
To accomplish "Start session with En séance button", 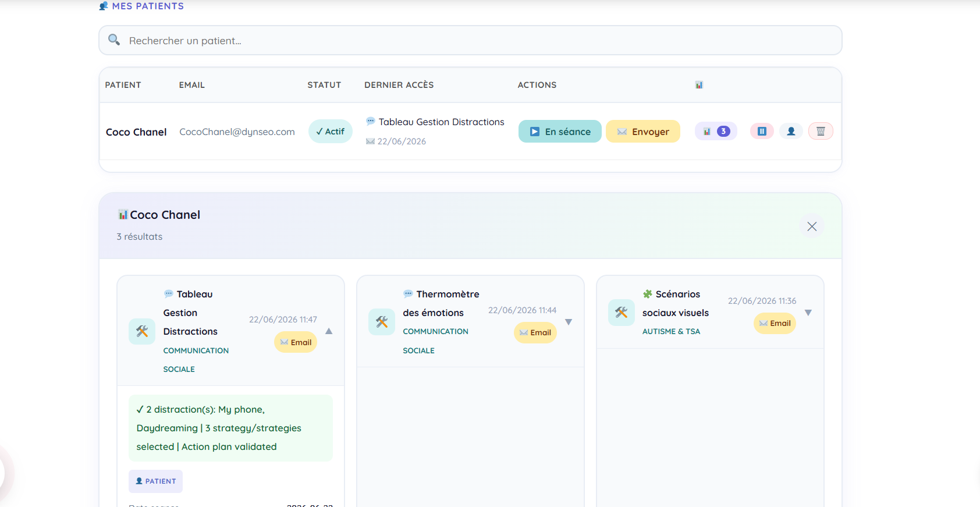I will click(x=560, y=132).
